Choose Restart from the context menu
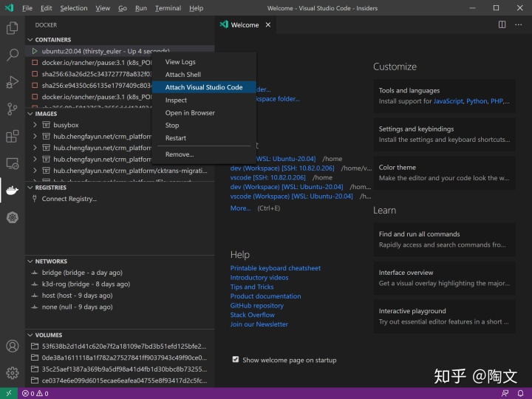Image resolution: width=532 pixels, height=399 pixels. pyautogui.click(x=204, y=137)
